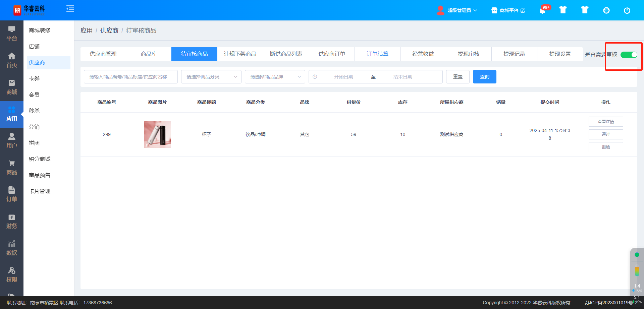Open the 超级管理员 account dropdown
This screenshot has width=644, height=309.
(457, 10)
